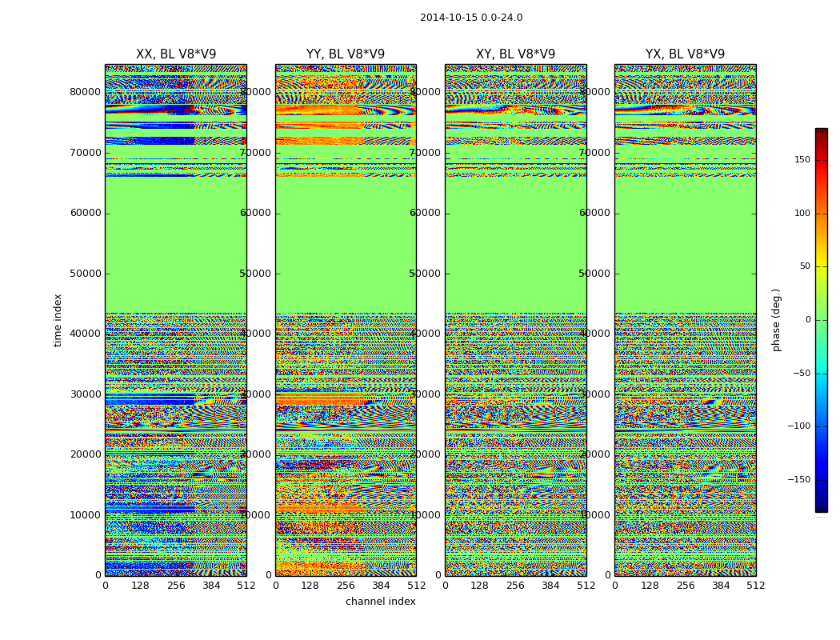Screen dimensions: 840x640
Task: Select the 'phase (deg.)' colorbar label
Action: click(776, 320)
